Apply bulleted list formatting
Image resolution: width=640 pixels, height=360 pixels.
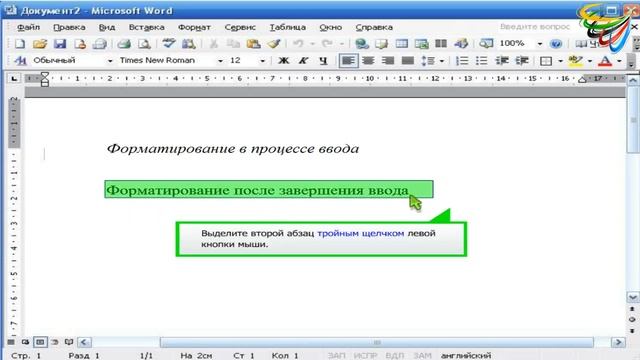(482, 61)
